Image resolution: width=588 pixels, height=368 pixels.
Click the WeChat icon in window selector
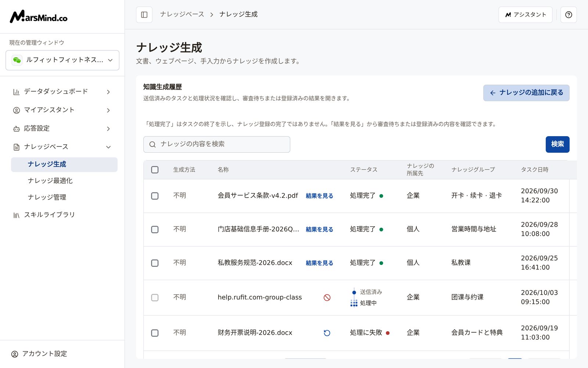[17, 60]
